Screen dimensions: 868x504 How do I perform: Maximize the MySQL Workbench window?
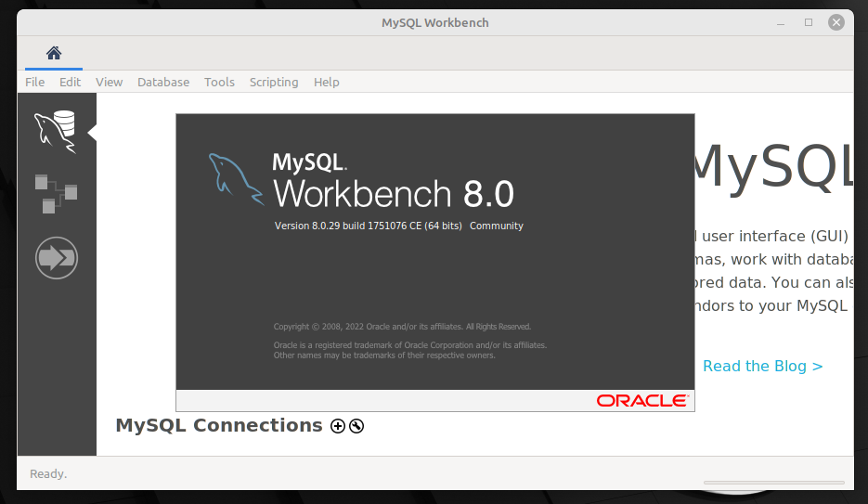click(x=809, y=22)
